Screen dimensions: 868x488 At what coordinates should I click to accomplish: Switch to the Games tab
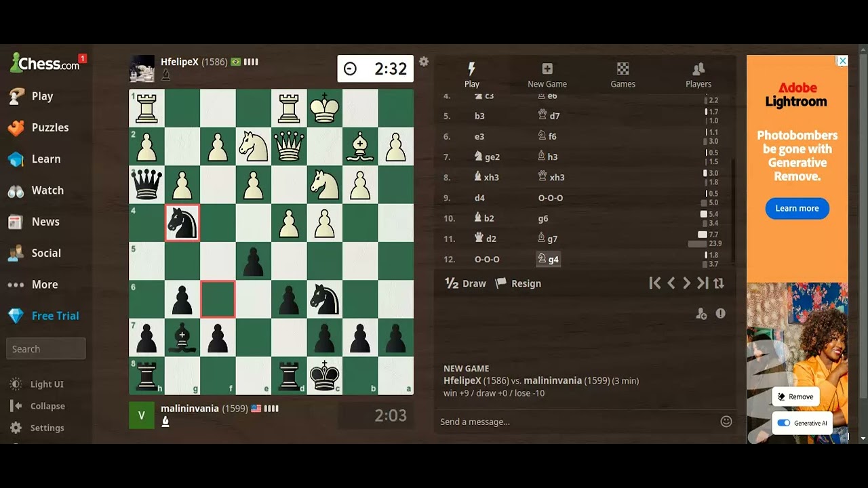coord(623,75)
